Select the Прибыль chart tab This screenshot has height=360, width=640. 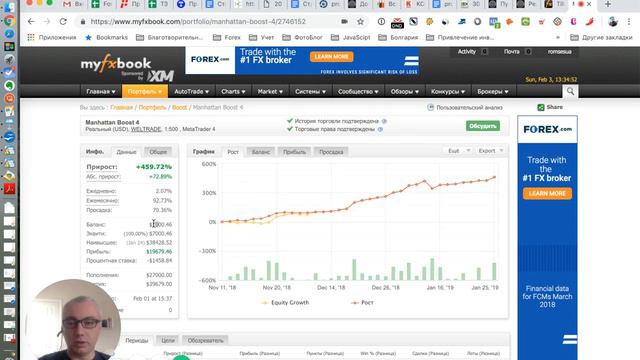coord(294,152)
